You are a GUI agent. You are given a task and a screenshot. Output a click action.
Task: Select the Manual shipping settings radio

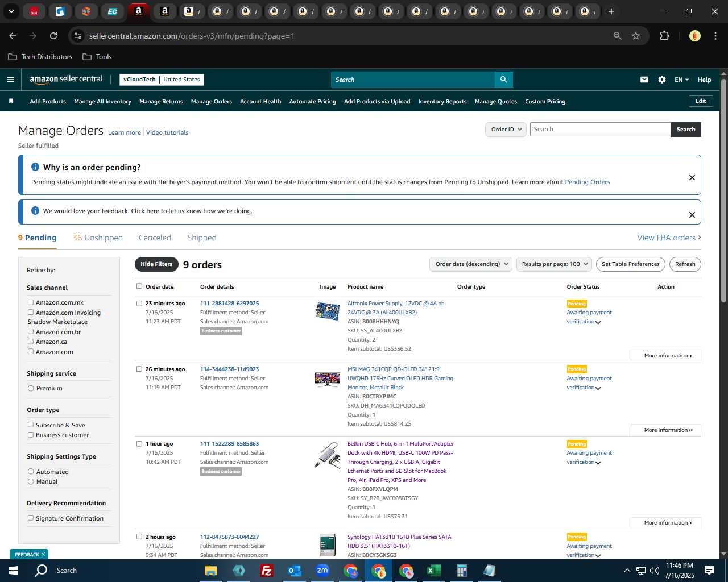click(31, 481)
